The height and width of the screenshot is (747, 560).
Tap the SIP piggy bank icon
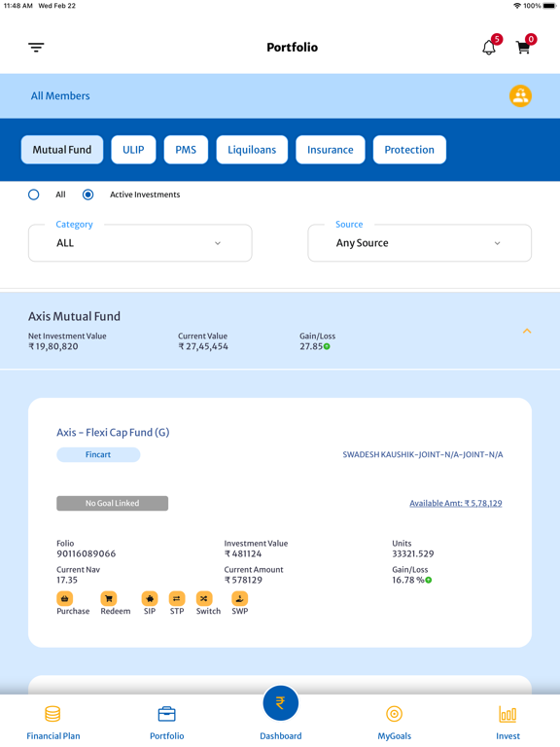click(x=150, y=598)
